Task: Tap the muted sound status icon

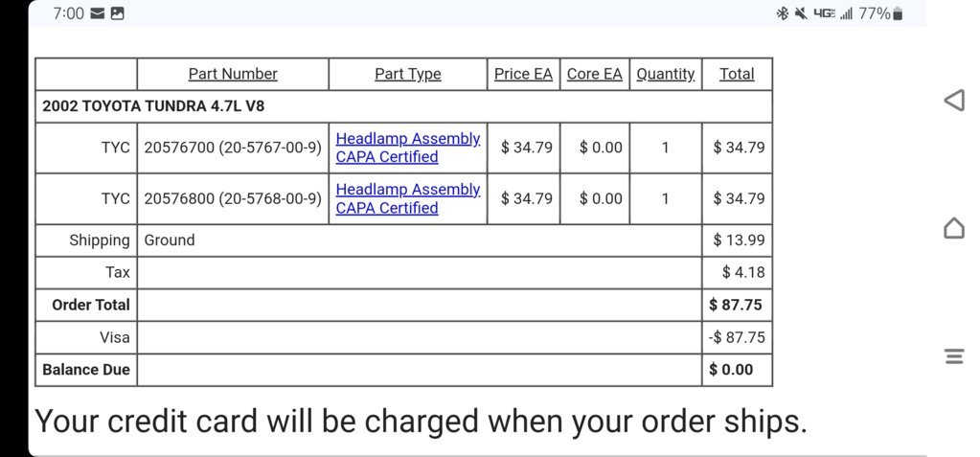Action: pyautogui.click(x=801, y=13)
